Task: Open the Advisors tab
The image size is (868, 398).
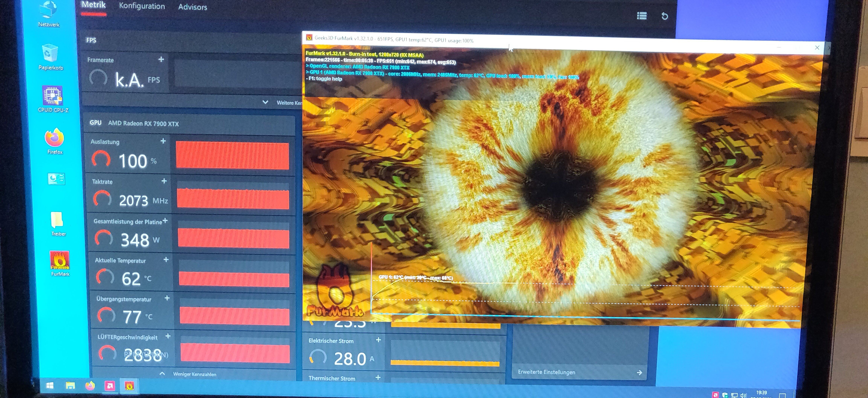Action: 192,7
